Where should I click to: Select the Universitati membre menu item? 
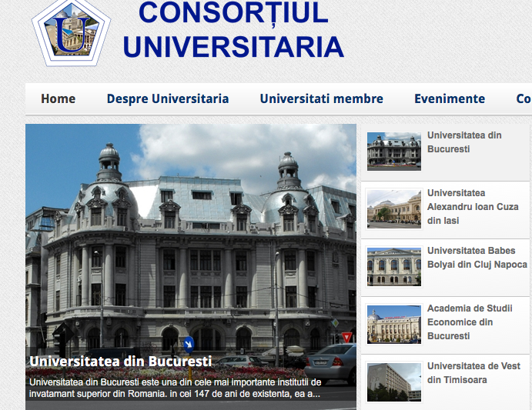[321, 98]
